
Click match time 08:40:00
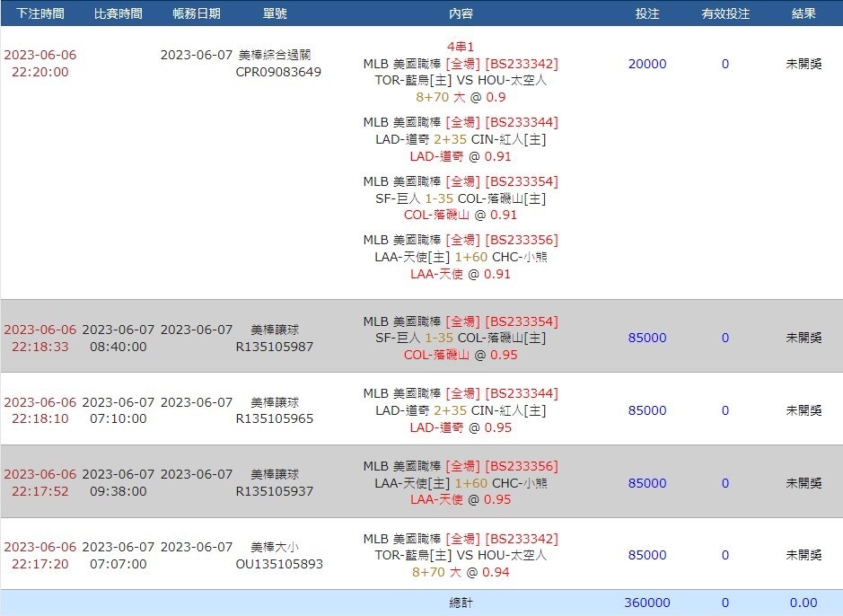click(119, 347)
